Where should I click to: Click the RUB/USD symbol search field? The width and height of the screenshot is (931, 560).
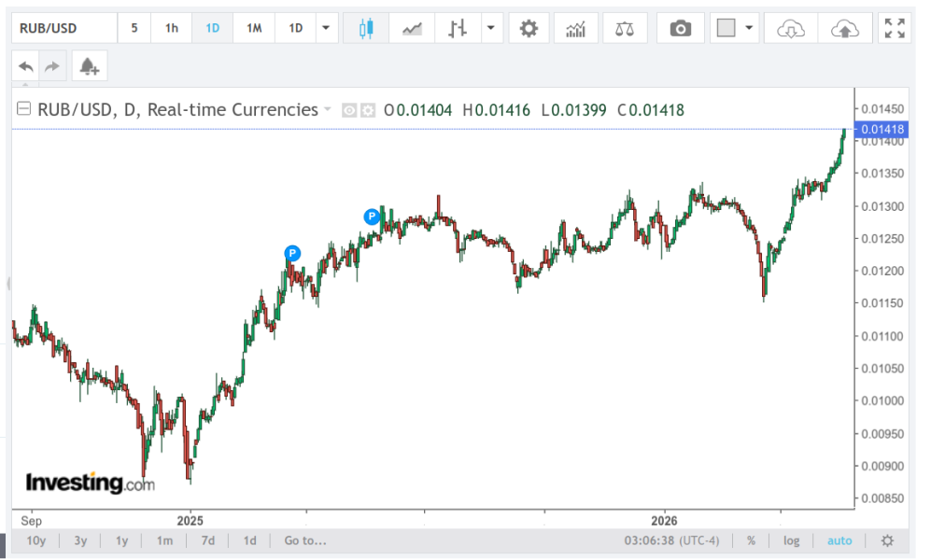tap(64, 28)
